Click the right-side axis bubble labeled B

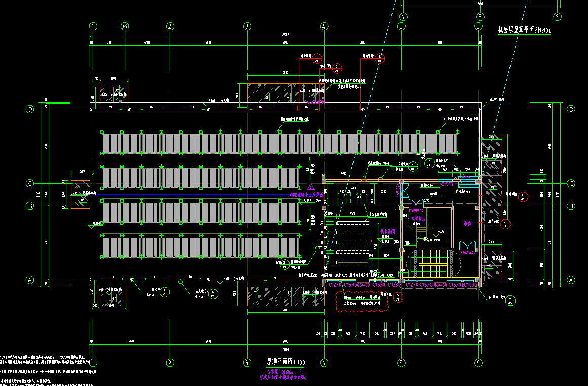click(571, 206)
